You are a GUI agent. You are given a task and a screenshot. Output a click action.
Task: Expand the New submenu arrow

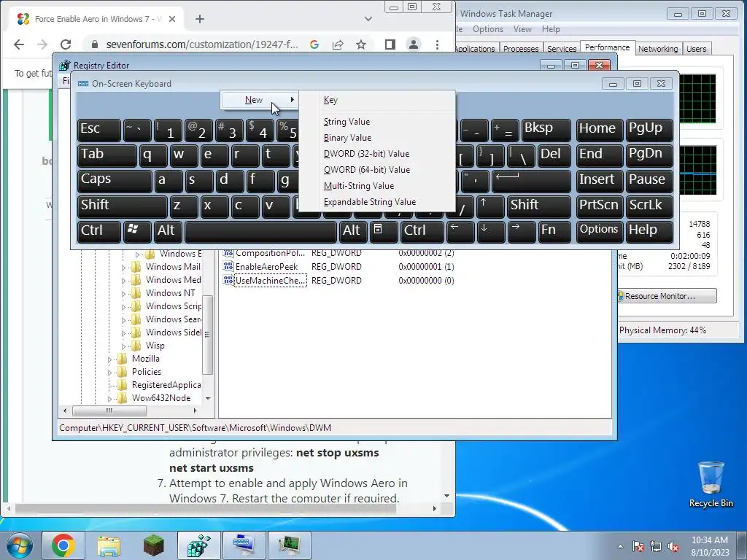[x=292, y=99]
